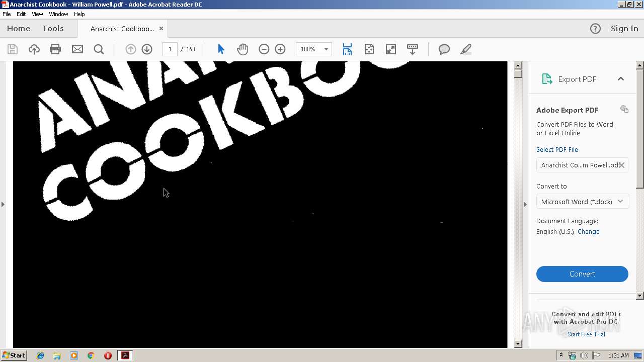Collapse the Export PDF section chevron
Screen dimensions: 644x362
point(621,79)
